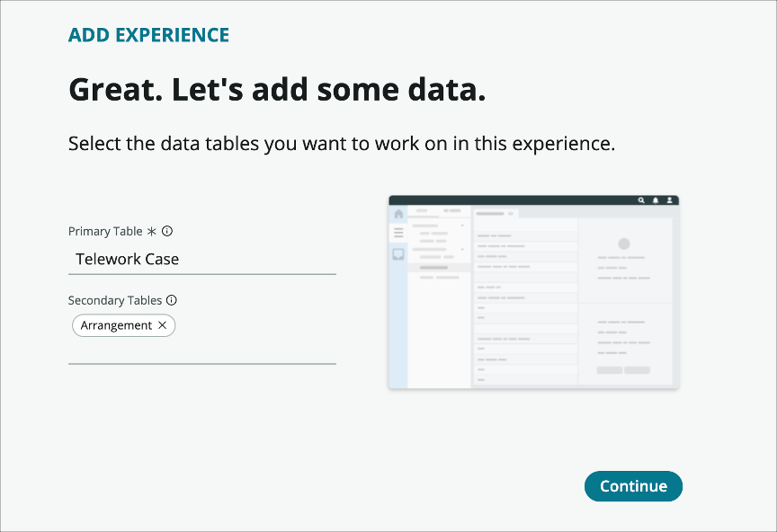Click the info icon beside Secondary Tables
The height and width of the screenshot is (532, 777).
172,300
